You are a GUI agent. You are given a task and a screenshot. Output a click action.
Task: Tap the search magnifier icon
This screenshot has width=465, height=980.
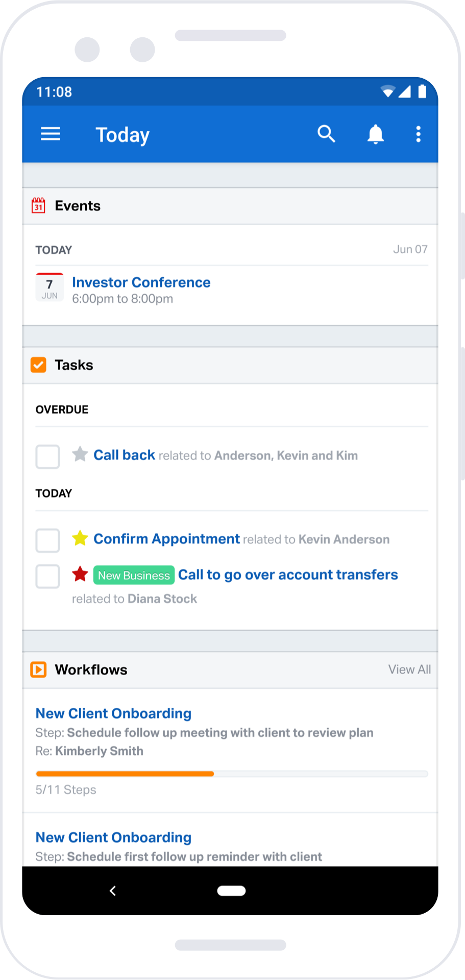(326, 134)
